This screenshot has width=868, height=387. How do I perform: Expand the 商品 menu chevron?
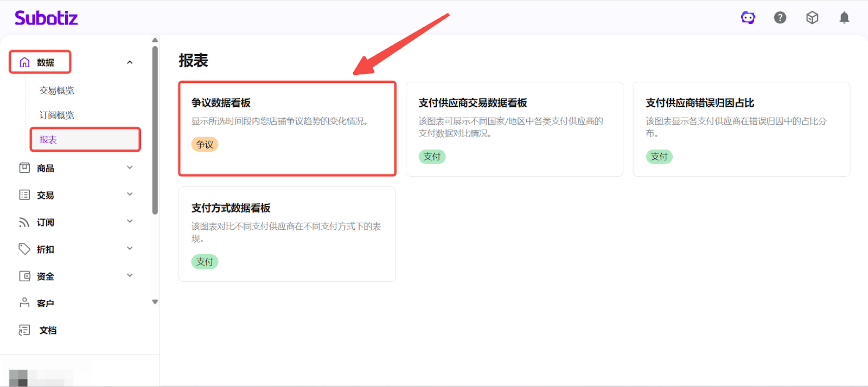pyautogui.click(x=130, y=167)
